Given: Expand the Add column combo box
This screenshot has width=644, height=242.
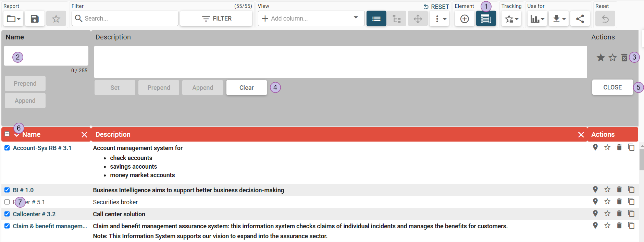Looking at the screenshot, I should coord(356,18).
